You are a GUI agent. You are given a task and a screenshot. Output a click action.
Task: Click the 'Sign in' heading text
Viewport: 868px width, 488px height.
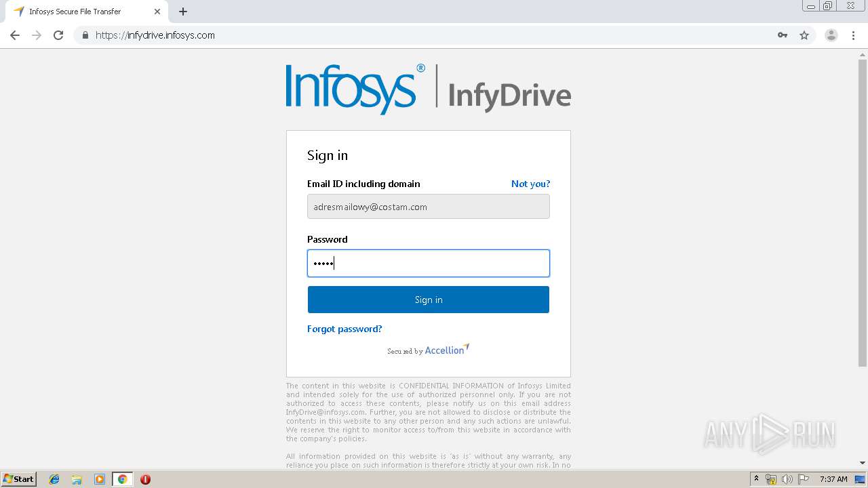pos(328,155)
